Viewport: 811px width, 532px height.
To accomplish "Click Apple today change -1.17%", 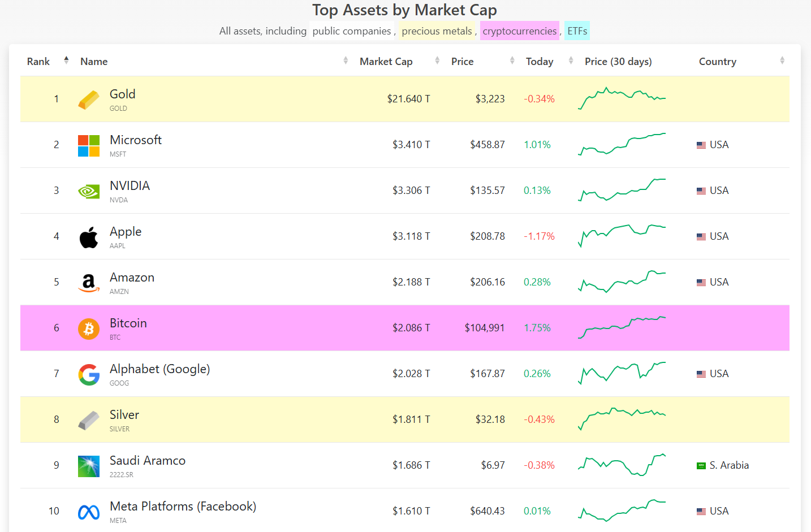I will pyautogui.click(x=539, y=236).
